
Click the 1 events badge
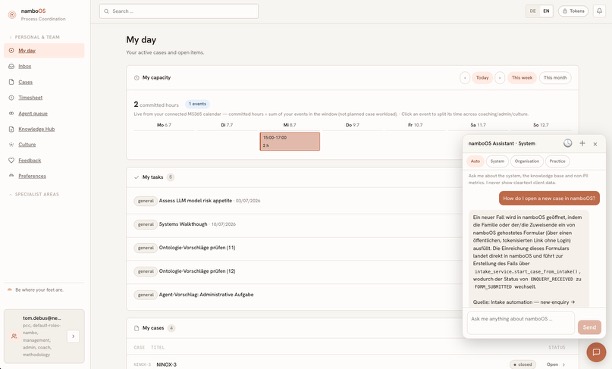pos(197,104)
